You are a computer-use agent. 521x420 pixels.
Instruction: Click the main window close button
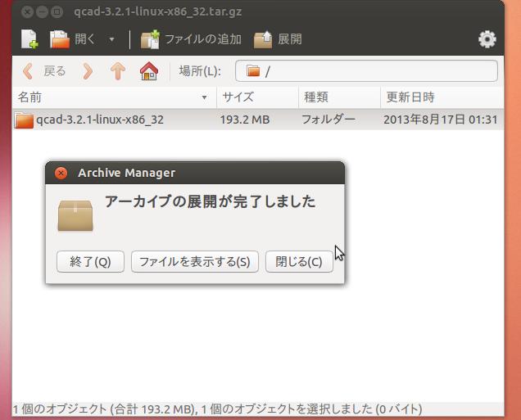point(27,12)
